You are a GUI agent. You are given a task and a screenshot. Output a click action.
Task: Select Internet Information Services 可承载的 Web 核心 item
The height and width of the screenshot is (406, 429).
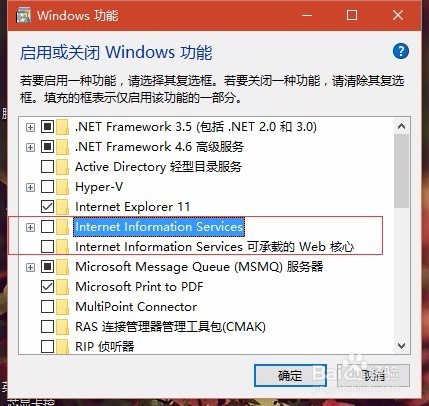coord(214,247)
